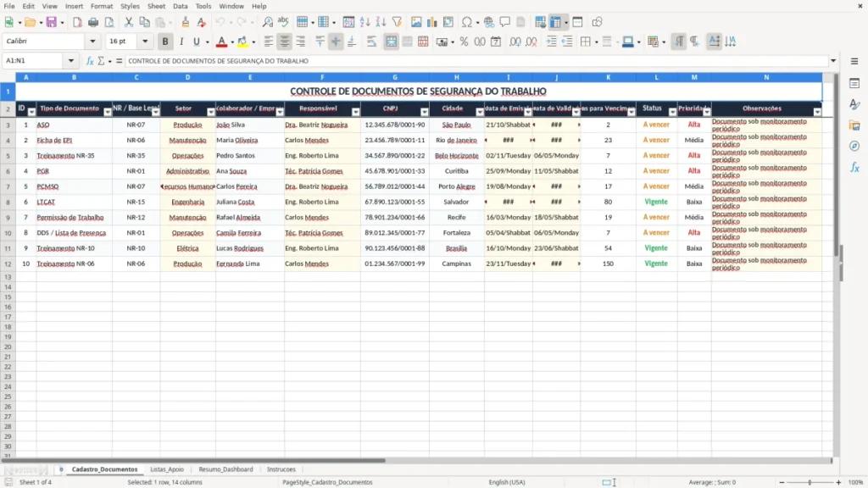
Task: Switch to Listas_Apoio sheet tab
Action: click(x=167, y=469)
